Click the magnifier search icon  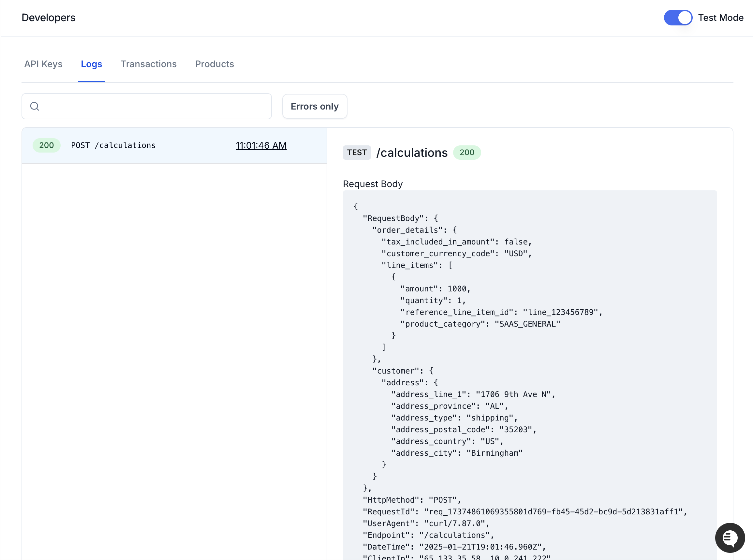pos(35,107)
